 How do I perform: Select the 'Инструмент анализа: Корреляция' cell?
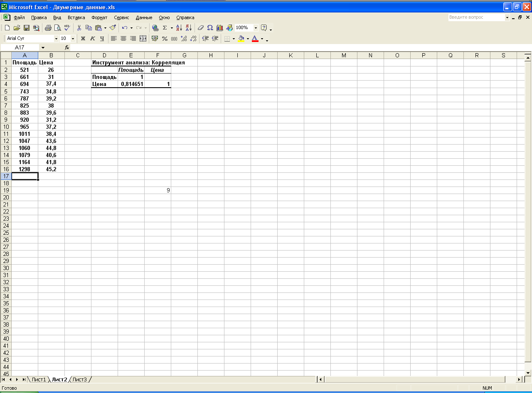pyautogui.click(x=138, y=63)
